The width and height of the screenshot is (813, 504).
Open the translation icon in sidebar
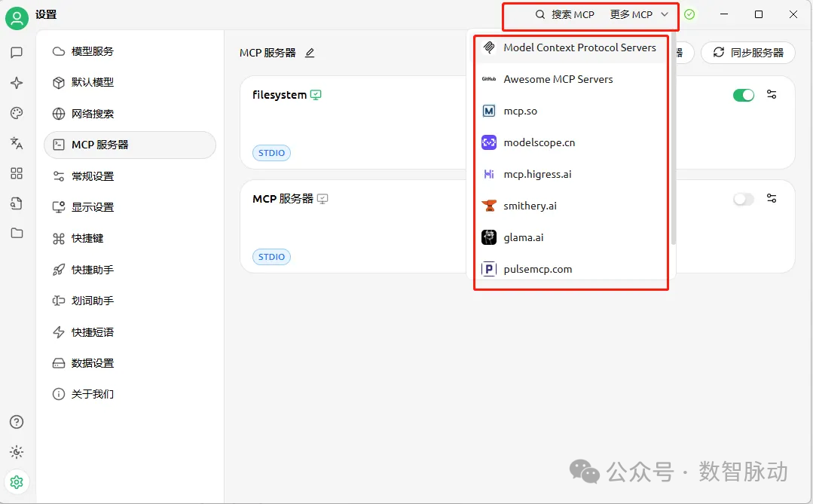(x=17, y=143)
